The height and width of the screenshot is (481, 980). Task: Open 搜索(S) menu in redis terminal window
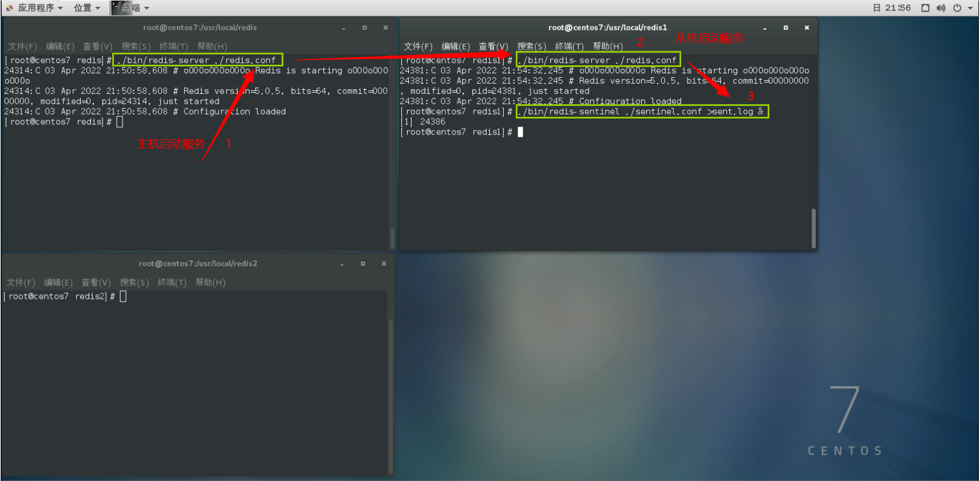coord(136,46)
